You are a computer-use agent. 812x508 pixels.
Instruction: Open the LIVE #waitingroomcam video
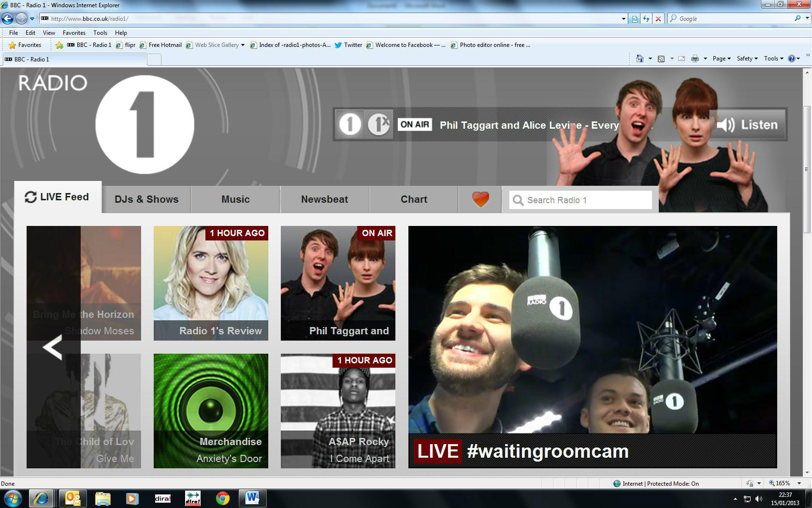(x=593, y=347)
